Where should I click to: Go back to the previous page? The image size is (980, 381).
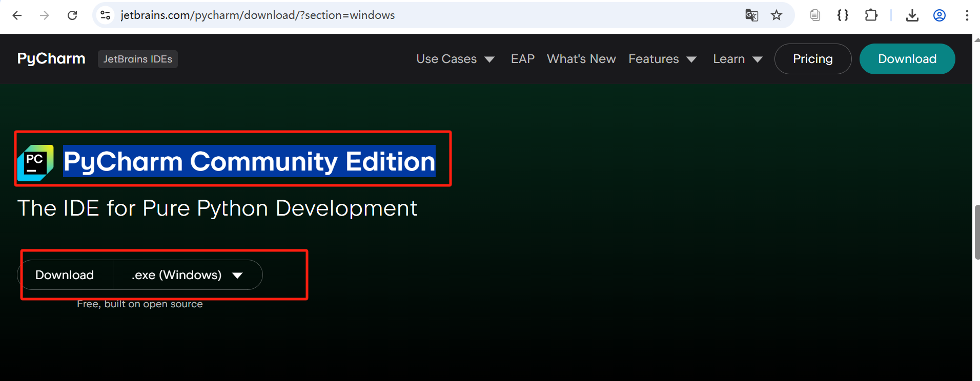point(17,15)
